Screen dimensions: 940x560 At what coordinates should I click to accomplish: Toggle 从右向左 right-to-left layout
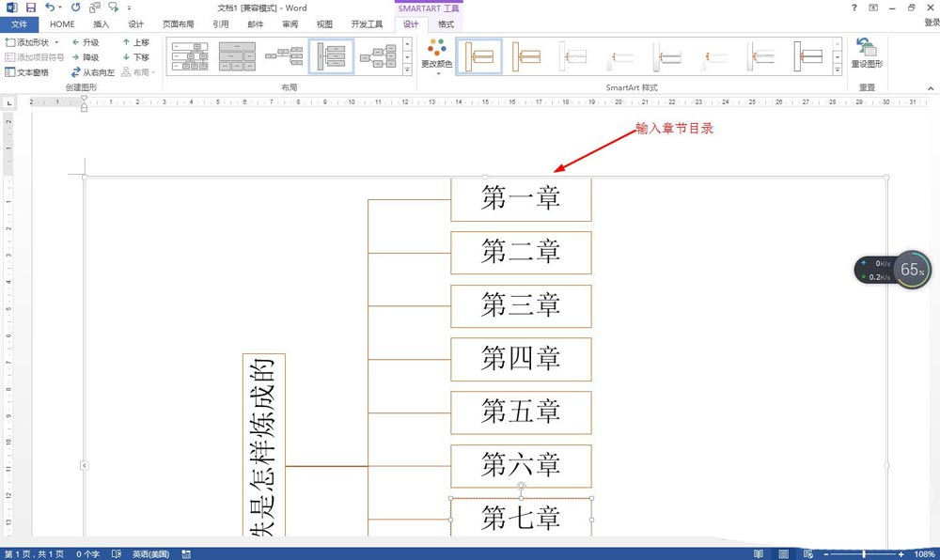[x=92, y=72]
